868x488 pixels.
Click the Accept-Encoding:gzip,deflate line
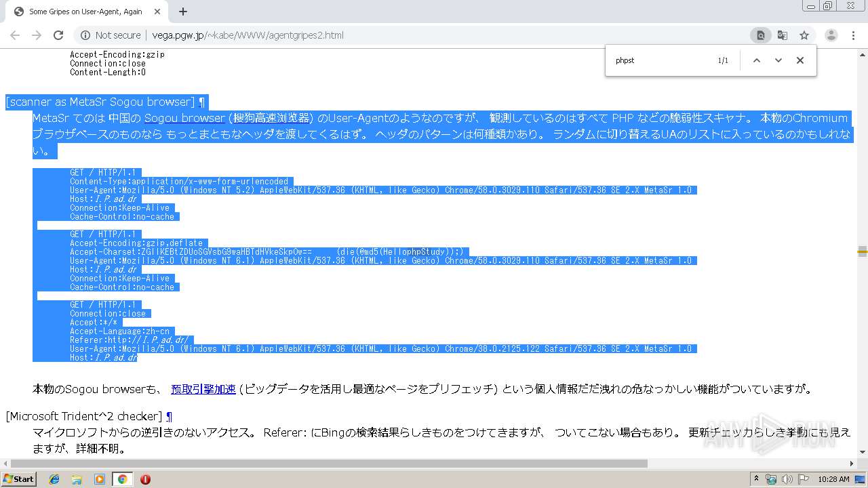coord(136,243)
